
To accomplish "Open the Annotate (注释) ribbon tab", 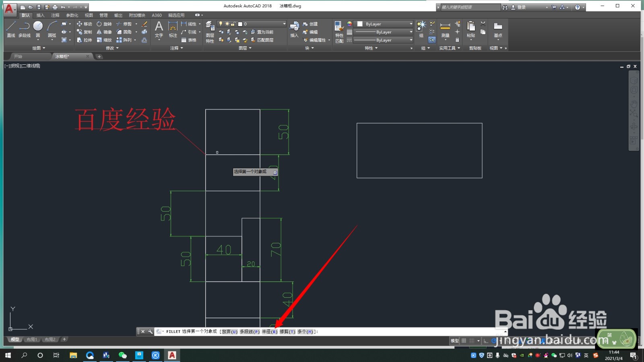I will [55, 15].
